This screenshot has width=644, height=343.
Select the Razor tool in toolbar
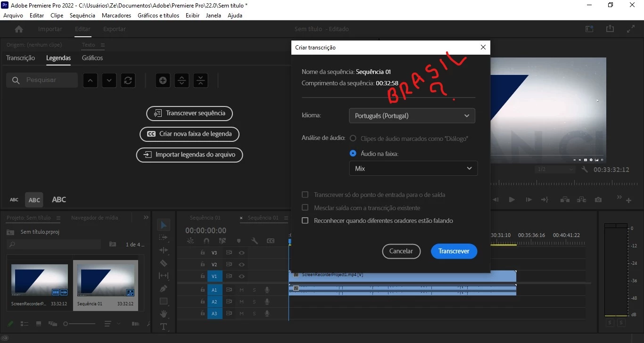click(x=164, y=263)
